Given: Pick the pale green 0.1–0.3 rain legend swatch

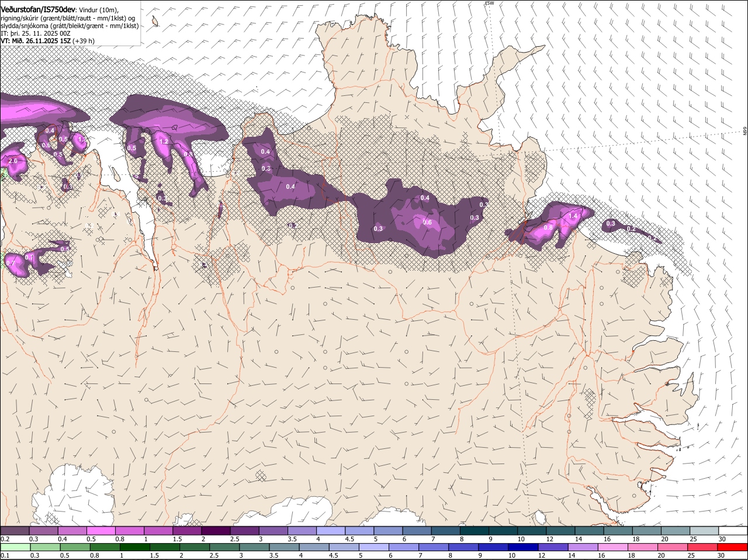Looking at the screenshot, I should [x=15, y=547].
